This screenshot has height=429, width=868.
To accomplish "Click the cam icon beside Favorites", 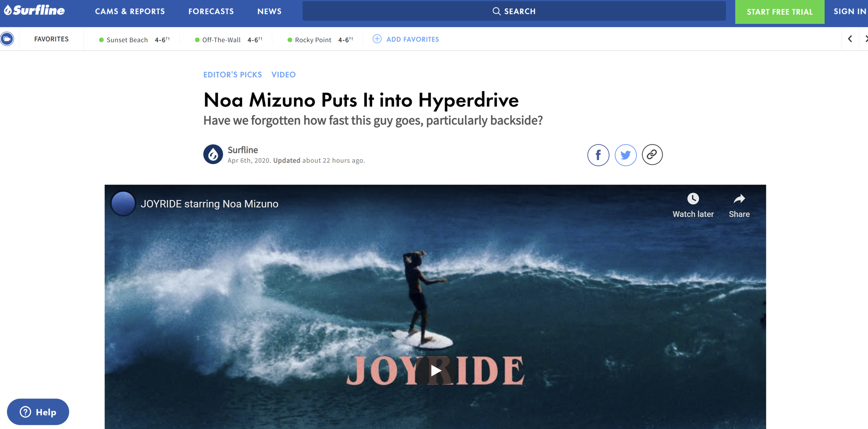I will 7,39.
